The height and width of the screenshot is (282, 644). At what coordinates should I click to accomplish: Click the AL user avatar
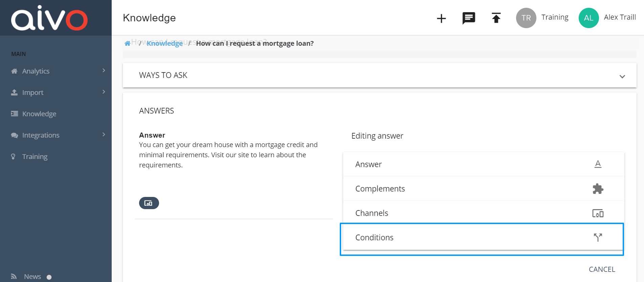coord(589,18)
